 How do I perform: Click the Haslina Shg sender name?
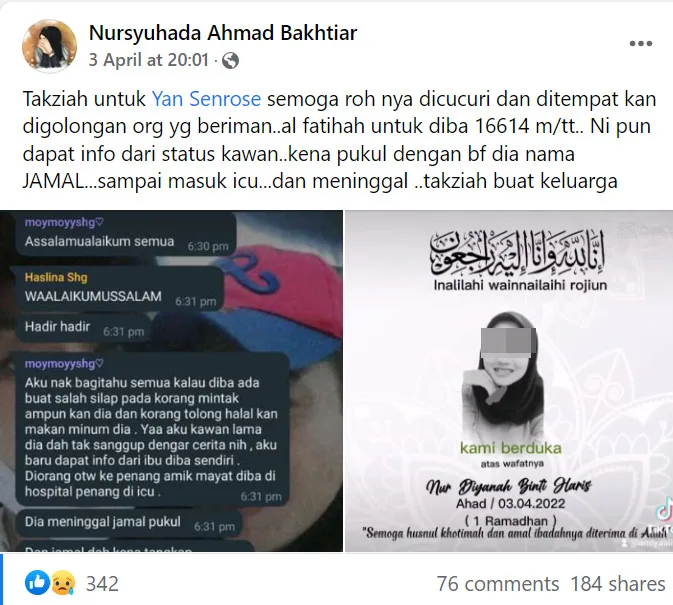[56, 277]
